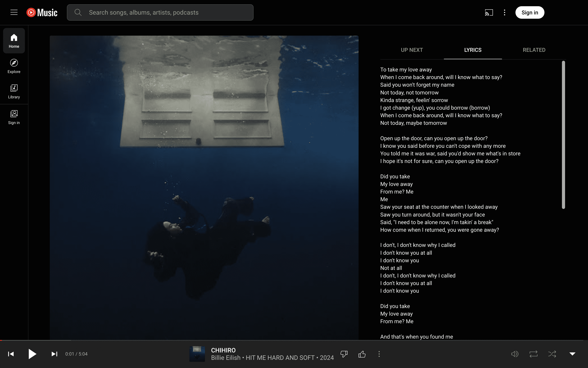This screenshot has height=368, width=588.
Task: Open Explore in sidebar
Action: pos(14,66)
